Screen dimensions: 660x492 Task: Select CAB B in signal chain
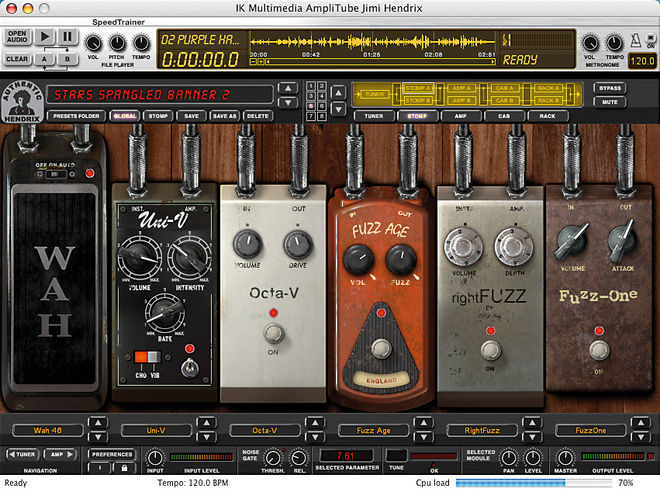coord(505,100)
